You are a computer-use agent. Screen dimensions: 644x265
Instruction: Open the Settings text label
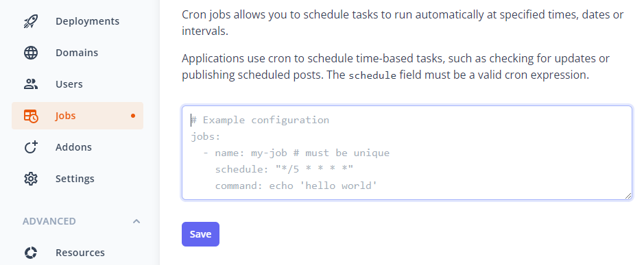75,179
